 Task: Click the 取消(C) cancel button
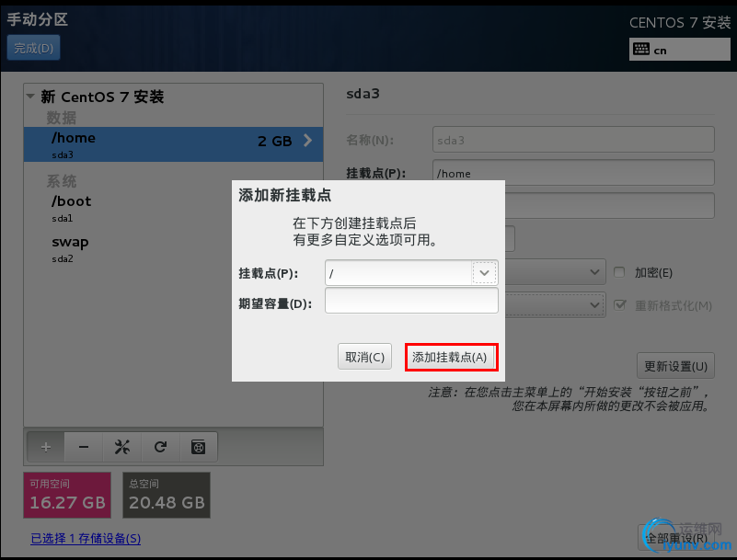tap(364, 357)
